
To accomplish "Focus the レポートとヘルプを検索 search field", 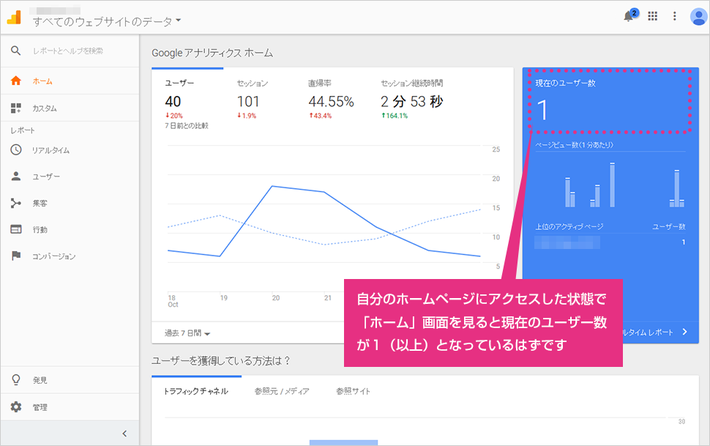I will (x=68, y=51).
